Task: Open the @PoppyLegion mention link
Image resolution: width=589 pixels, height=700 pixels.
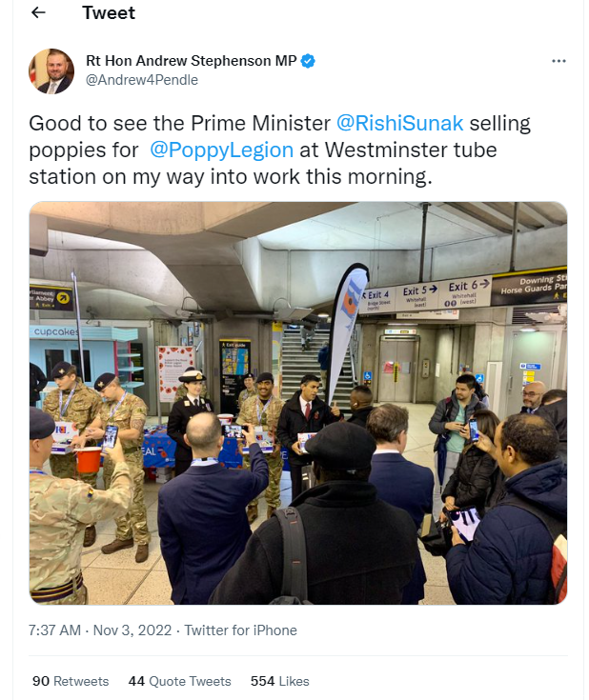Action: 222,150
